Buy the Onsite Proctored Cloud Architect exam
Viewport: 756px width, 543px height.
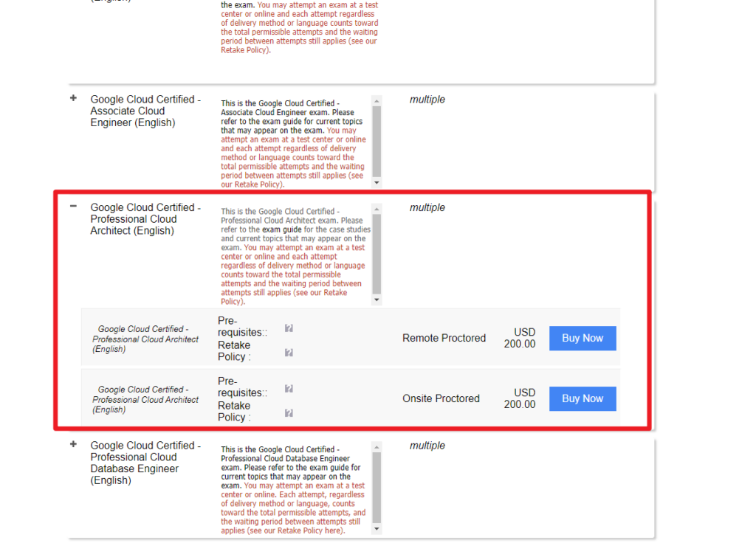point(582,398)
